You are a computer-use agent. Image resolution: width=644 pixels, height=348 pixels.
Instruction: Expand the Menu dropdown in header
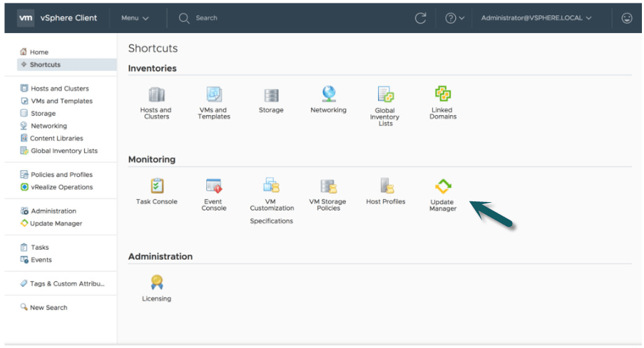click(x=135, y=18)
